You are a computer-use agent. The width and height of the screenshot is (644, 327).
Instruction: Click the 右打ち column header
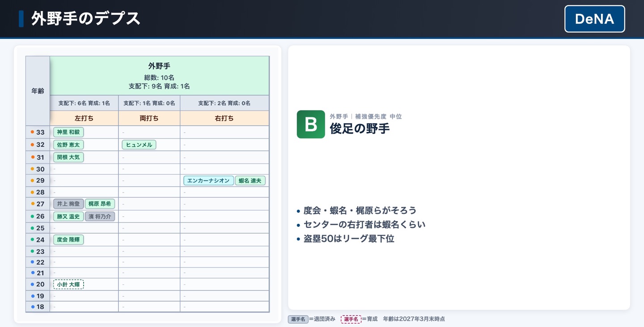[x=225, y=118]
